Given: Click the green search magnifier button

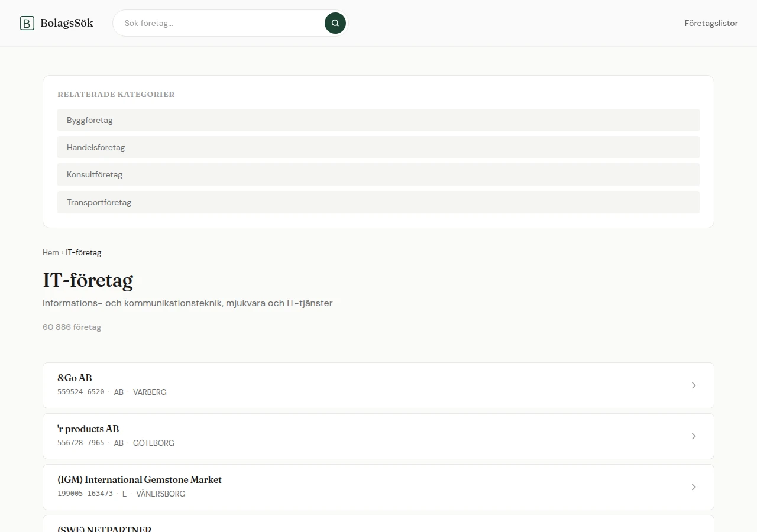Looking at the screenshot, I should pos(335,23).
